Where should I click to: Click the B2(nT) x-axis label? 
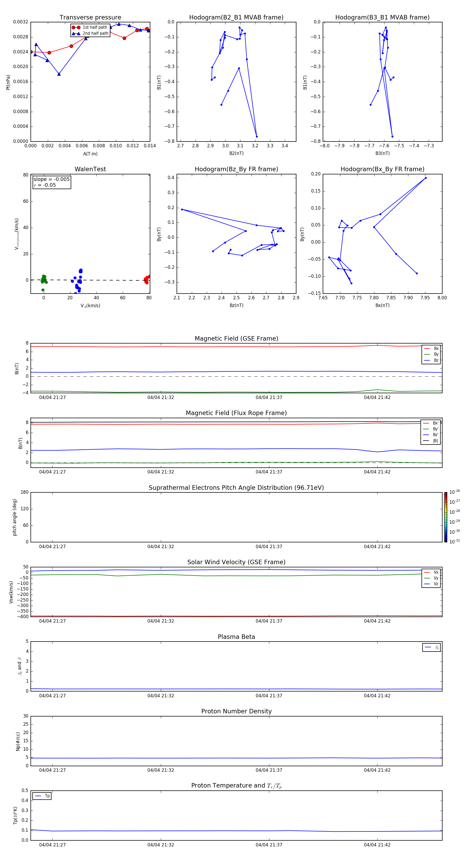pyautogui.click(x=236, y=153)
